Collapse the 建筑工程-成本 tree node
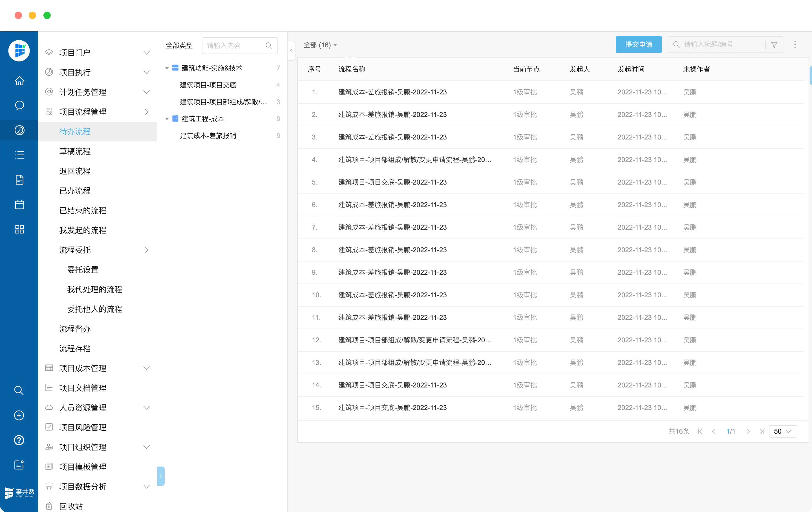Screen dimensions: 812x512 (x=167, y=119)
